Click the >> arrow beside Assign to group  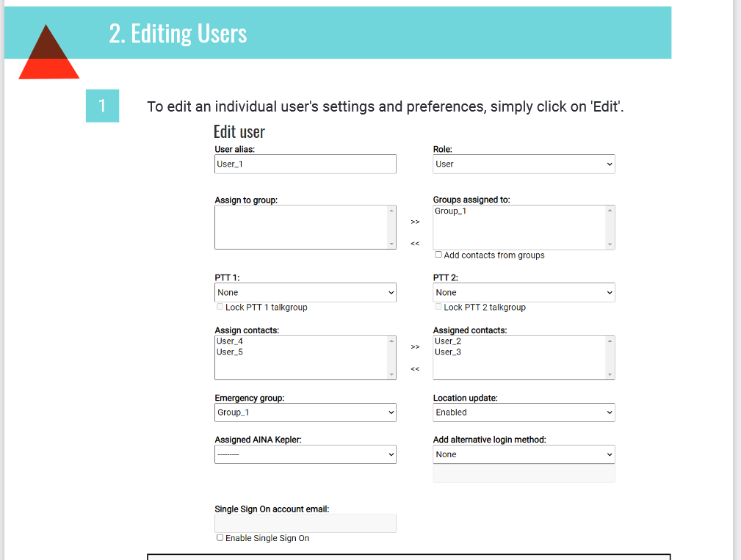click(x=415, y=222)
